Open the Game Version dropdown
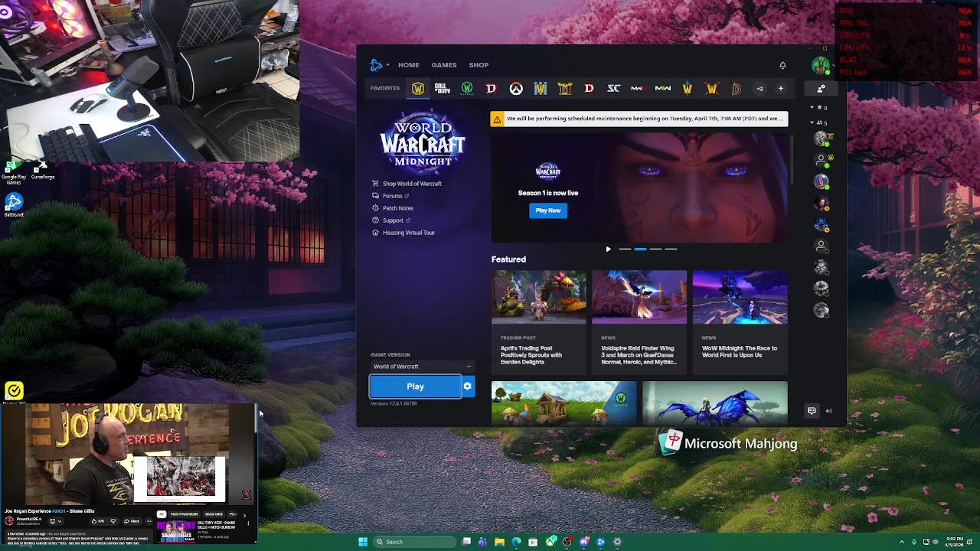 [423, 367]
